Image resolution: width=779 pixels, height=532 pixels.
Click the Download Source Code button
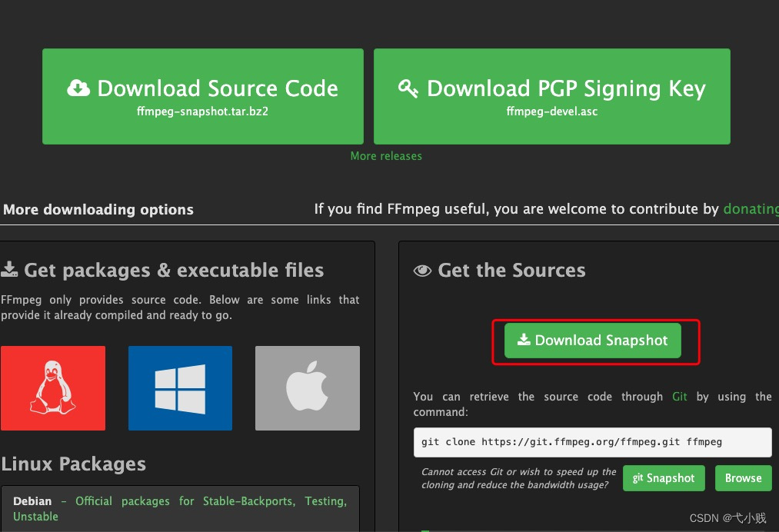[203, 96]
